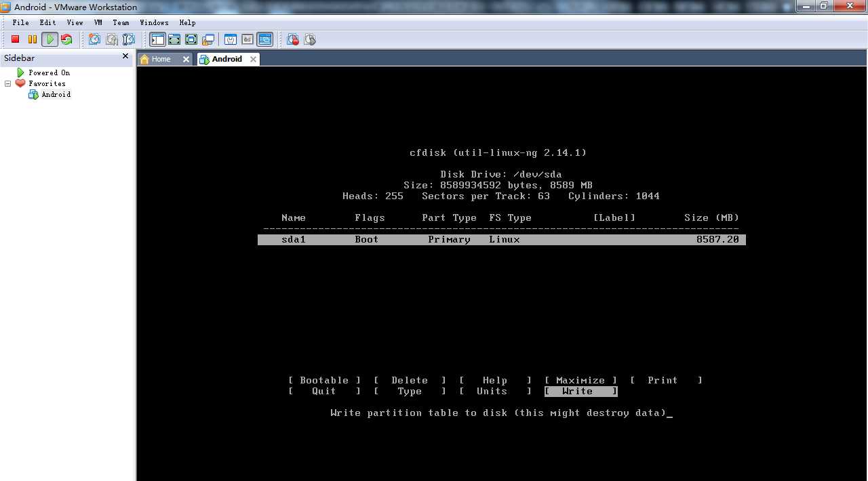Click the Revert to snapshot toolbar icon
Viewport: 868px width, 481px height.
[112, 39]
